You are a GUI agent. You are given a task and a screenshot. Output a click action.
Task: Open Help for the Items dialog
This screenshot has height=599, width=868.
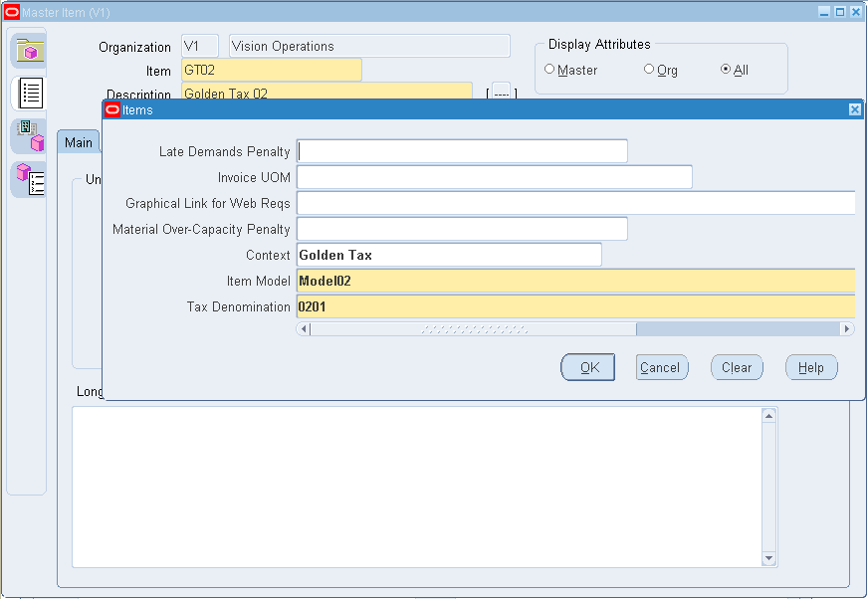[x=811, y=367]
